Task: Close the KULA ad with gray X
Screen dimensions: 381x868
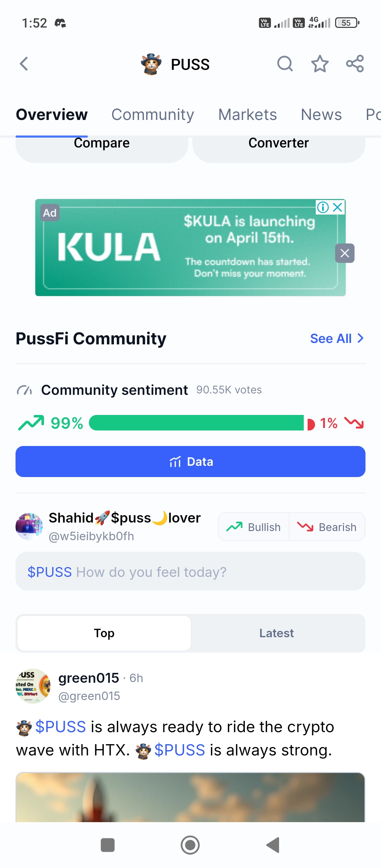Action: 345,253
